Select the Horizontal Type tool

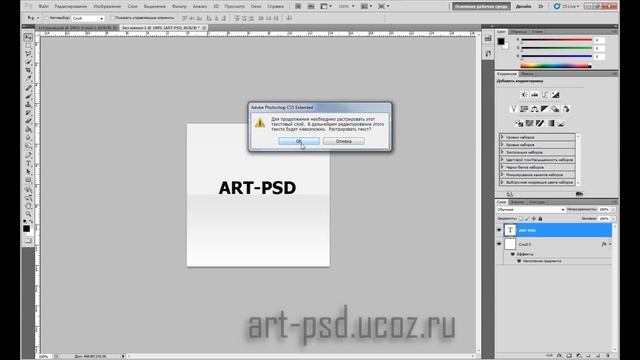pos(28,163)
